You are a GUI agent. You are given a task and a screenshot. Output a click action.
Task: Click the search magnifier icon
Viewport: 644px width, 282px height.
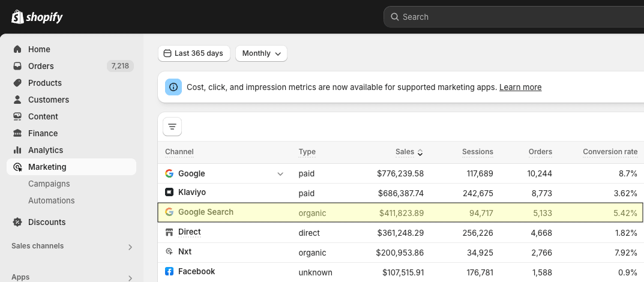395,17
